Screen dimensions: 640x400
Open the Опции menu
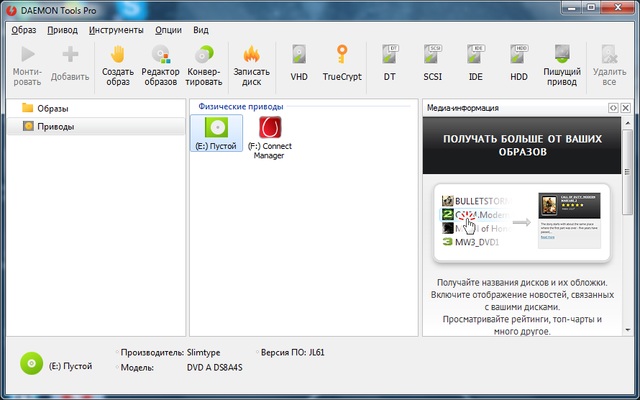(169, 30)
